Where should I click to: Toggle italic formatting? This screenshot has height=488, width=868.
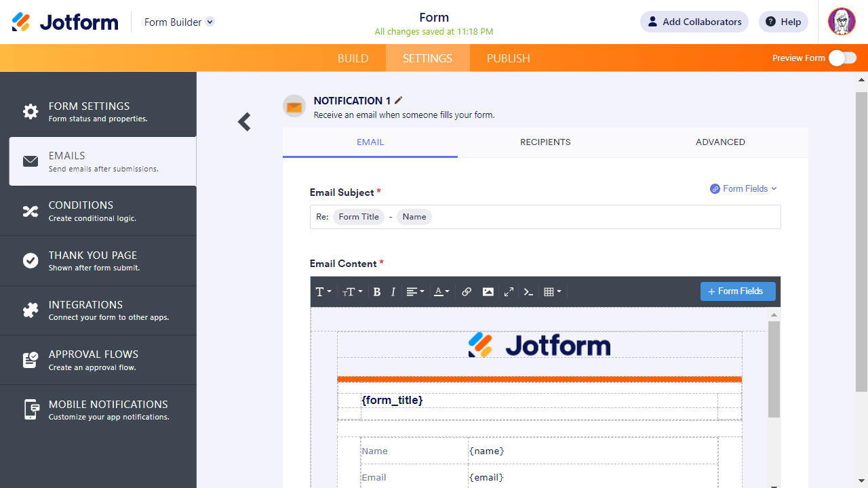pyautogui.click(x=393, y=292)
